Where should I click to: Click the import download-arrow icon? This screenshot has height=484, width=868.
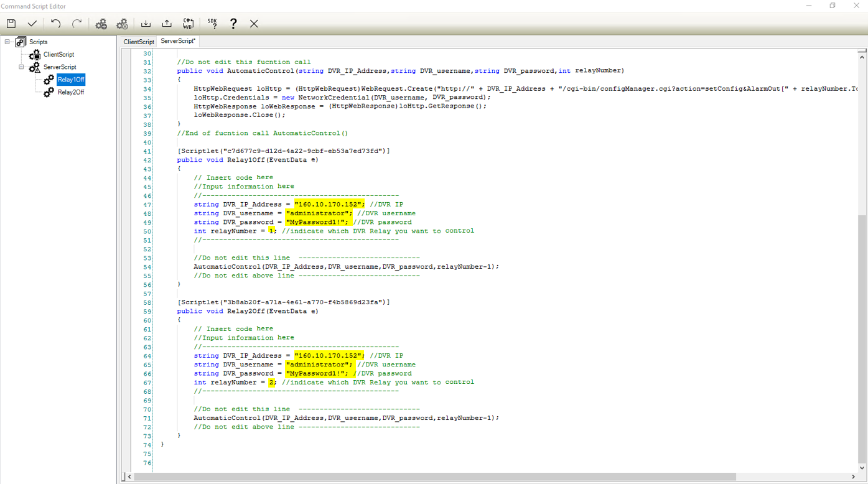[x=146, y=24]
